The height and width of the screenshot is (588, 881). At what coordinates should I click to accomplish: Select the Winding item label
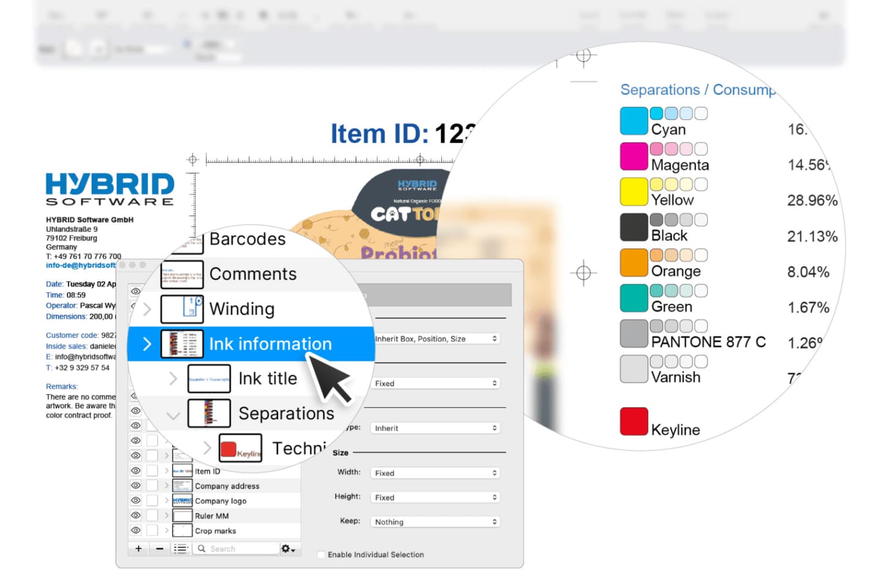coord(242,309)
